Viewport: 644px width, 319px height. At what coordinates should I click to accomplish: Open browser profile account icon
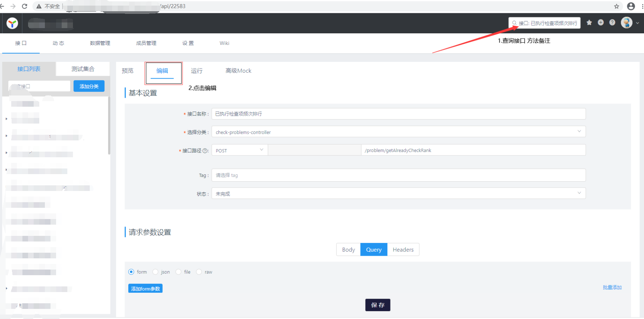[631, 6]
